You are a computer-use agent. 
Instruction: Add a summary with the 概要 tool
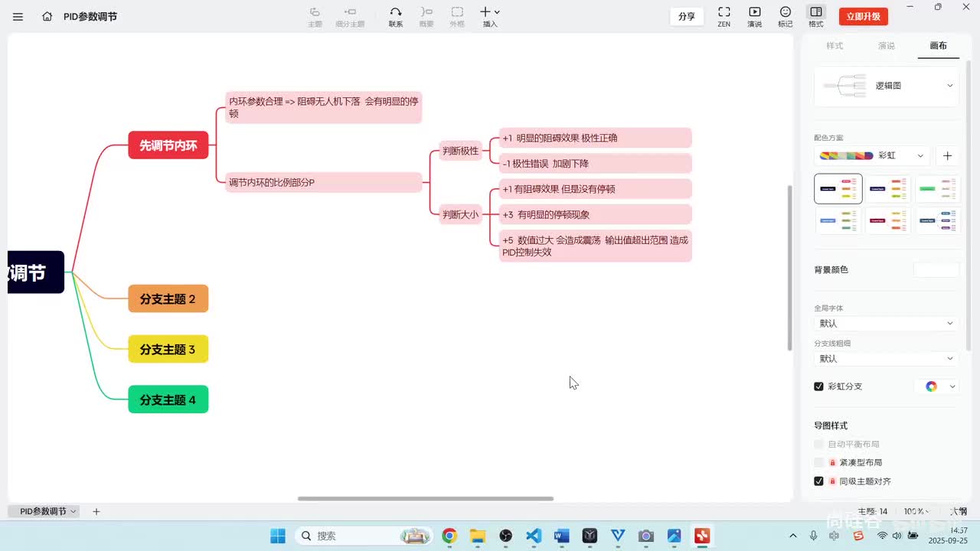[x=426, y=16]
